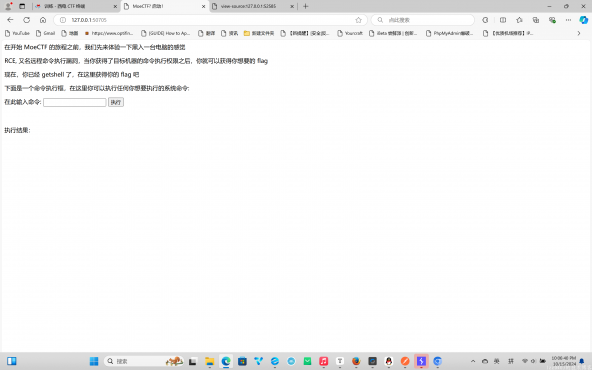The image size is (592, 370).
Task: Open the browser home page icon
Action: (x=43, y=20)
